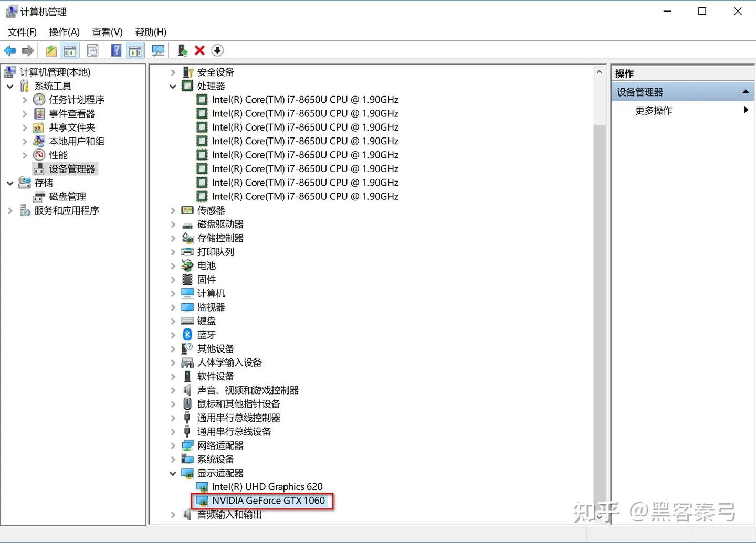Toggle the action pane toolbar icon
The image size is (756, 543).
tap(135, 50)
